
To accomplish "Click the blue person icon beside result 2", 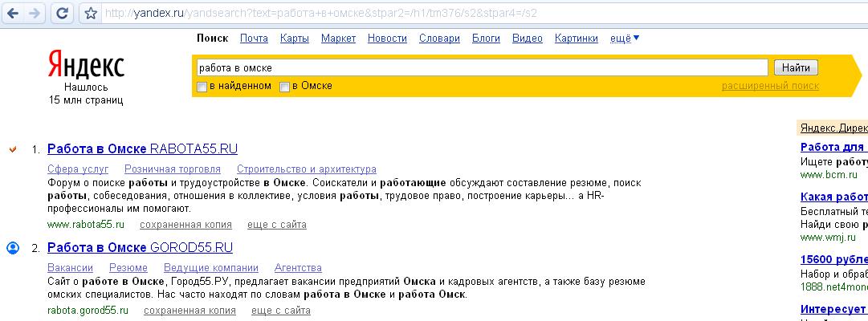I will (13, 247).
